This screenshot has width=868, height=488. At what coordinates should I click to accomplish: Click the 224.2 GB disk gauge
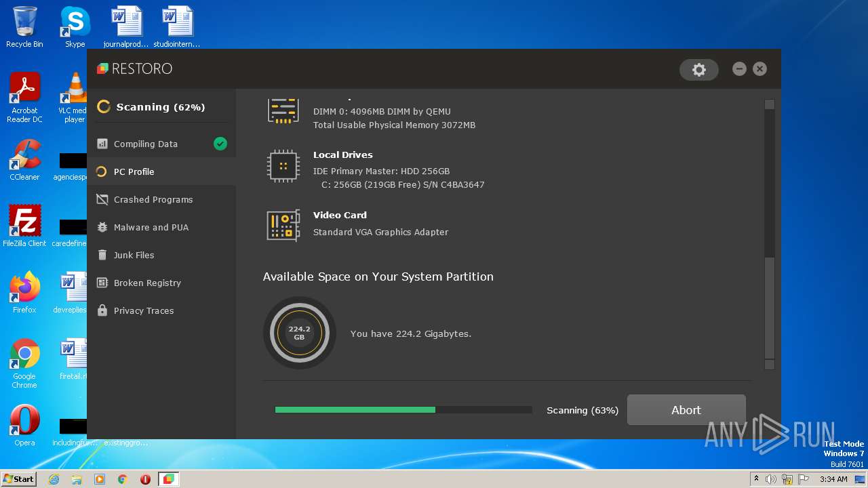pyautogui.click(x=300, y=333)
